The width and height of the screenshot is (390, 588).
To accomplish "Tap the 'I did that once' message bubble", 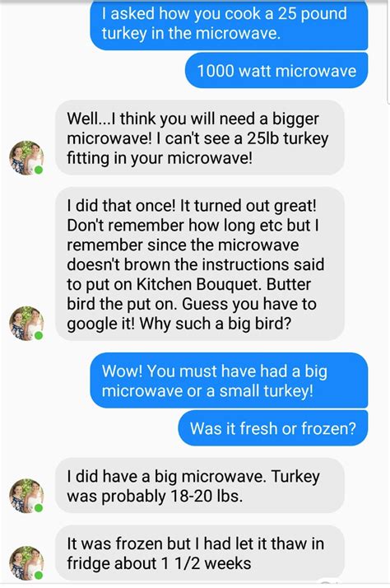I will point(200,264).
